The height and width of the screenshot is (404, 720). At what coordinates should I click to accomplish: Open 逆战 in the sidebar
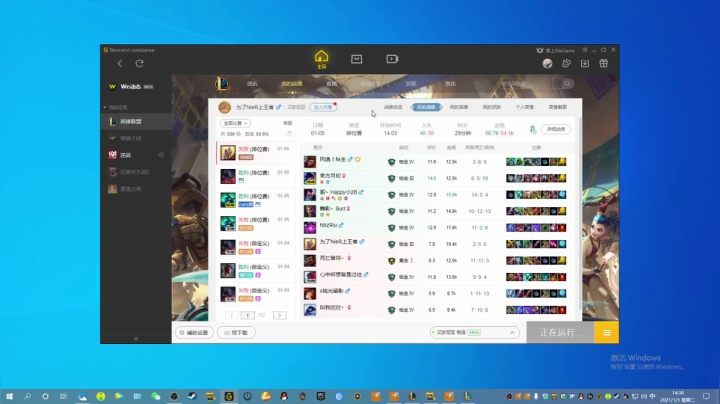(x=136, y=155)
